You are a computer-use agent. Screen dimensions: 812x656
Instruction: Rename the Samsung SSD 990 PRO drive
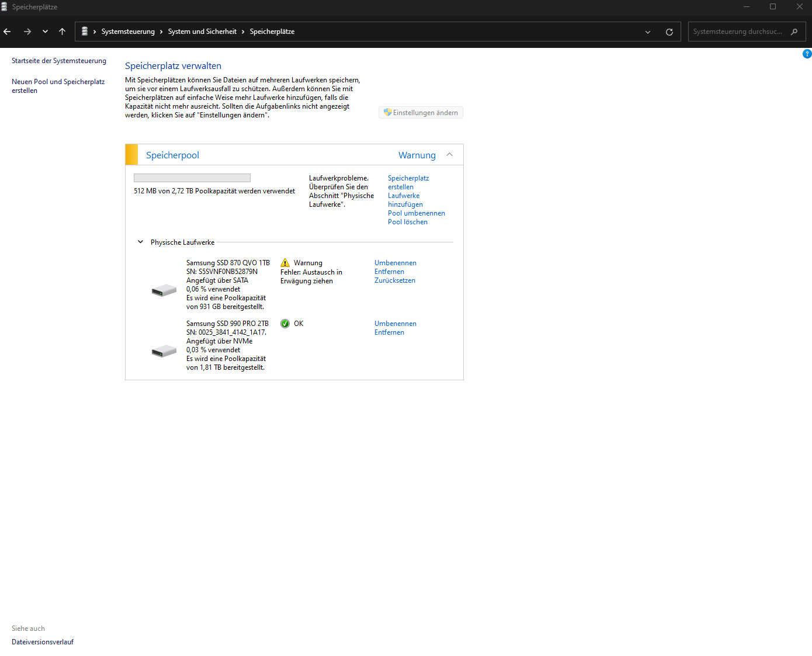click(395, 324)
